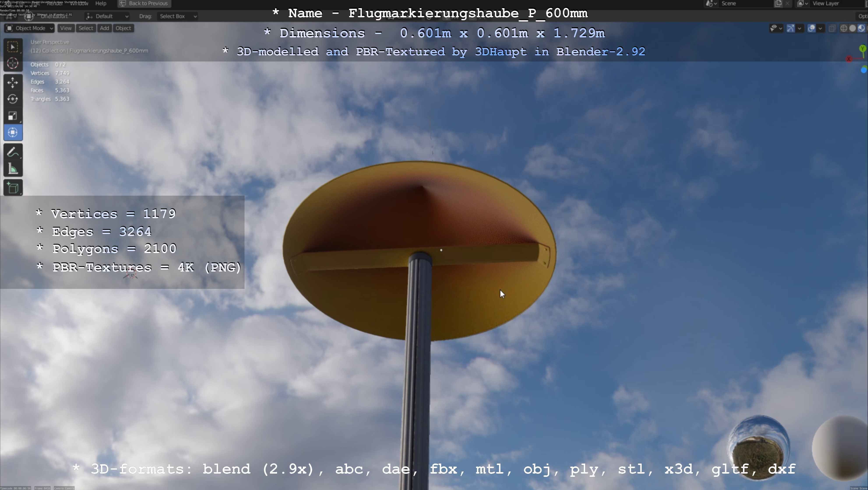Select the Scale tool
Viewport: 868px width, 490px height.
tap(13, 116)
